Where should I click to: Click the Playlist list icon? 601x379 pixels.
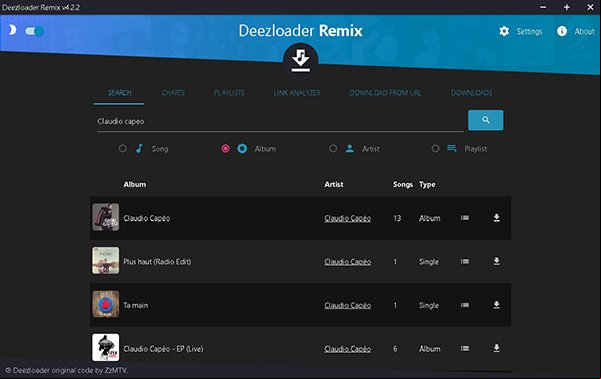(x=452, y=148)
